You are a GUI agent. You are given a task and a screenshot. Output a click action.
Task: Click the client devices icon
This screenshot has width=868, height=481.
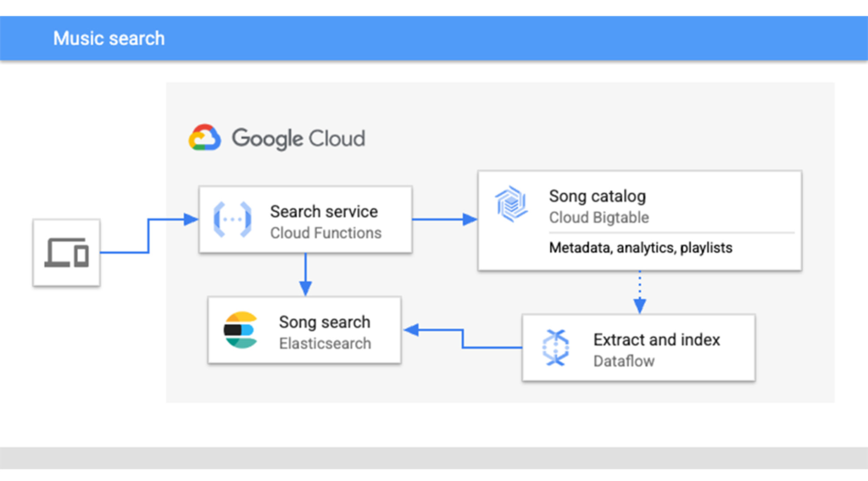click(67, 252)
